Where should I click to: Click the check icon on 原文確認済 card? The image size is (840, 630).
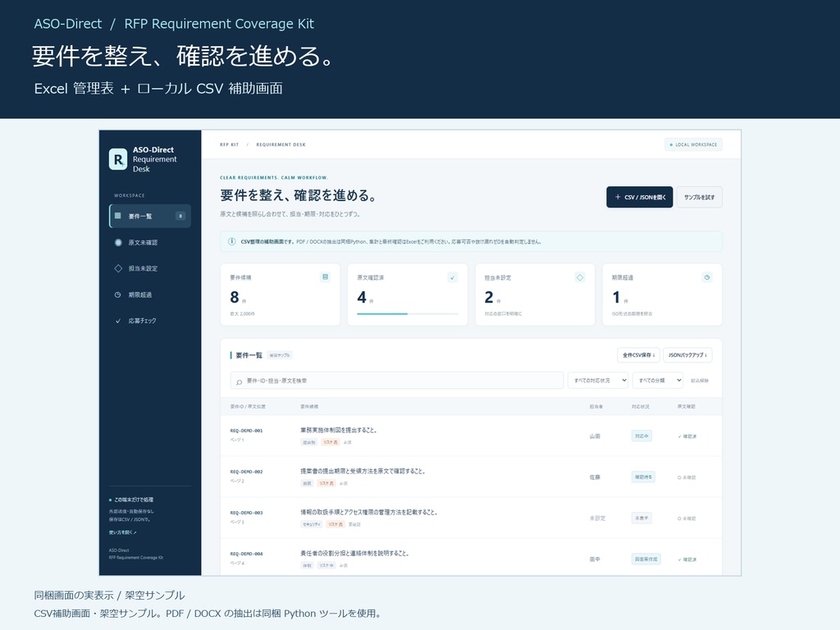[x=453, y=277]
